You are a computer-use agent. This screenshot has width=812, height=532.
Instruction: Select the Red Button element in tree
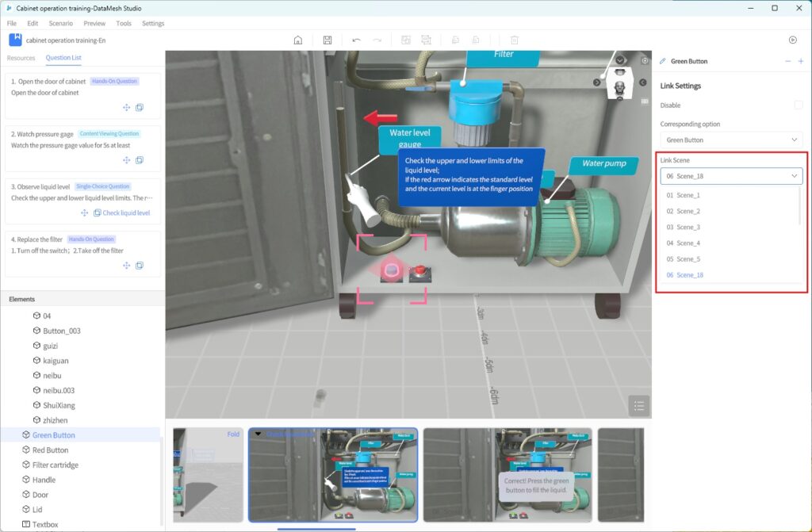[x=50, y=450]
